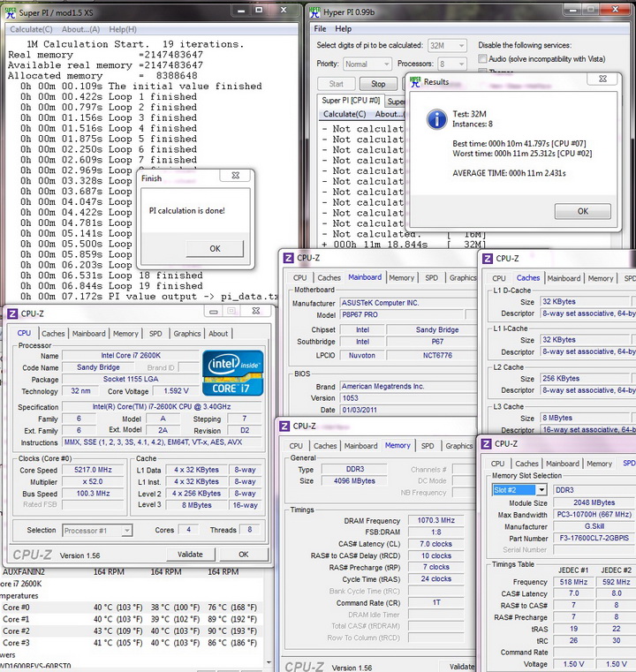
Task: Click the Z icon of the CPU-Z Caches window
Action: (x=488, y=259)
